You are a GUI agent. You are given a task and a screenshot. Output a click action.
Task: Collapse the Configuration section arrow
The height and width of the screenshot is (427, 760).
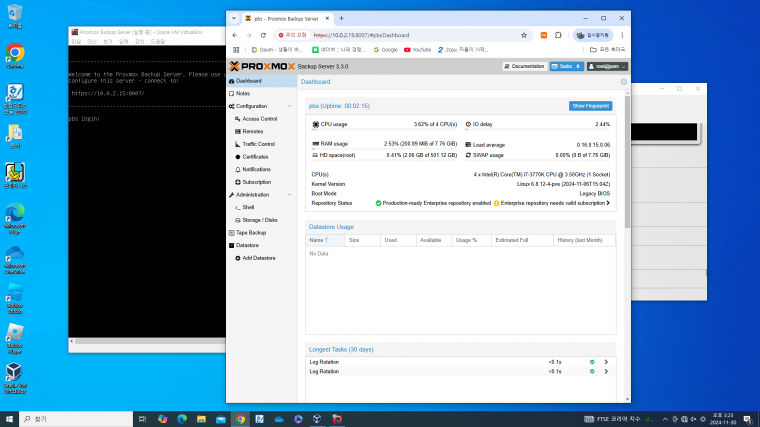[289, 106]
